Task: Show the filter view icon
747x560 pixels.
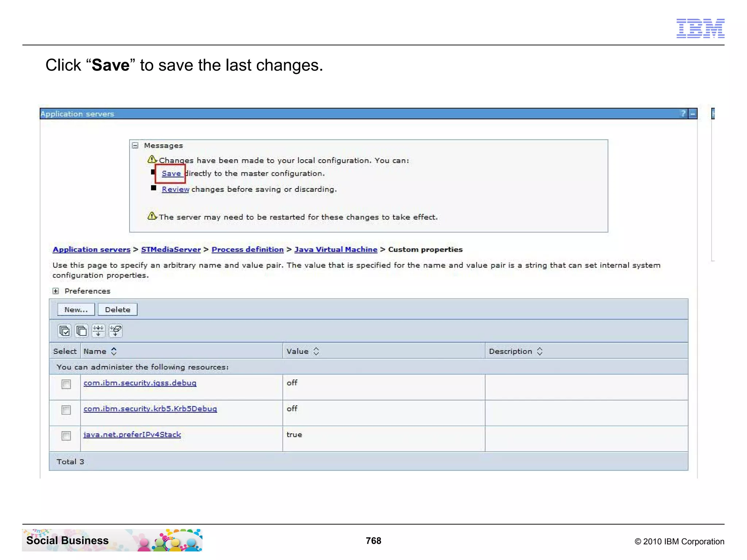Action: point(98,331)
